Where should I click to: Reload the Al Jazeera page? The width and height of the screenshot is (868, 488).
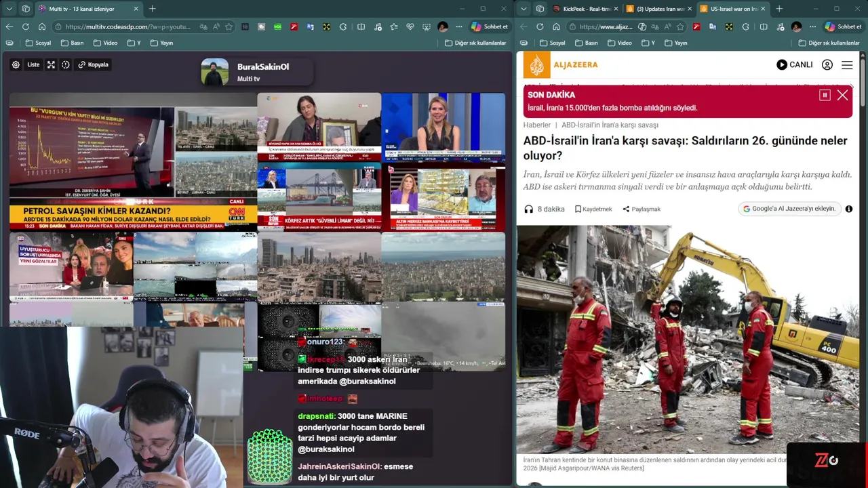click(x=540, y=26)
